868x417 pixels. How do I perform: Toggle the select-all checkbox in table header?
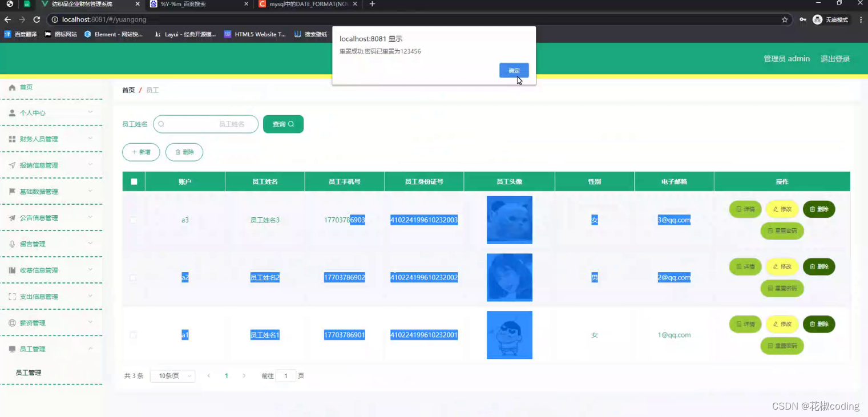pyautogui.click(x=134, y=182)
